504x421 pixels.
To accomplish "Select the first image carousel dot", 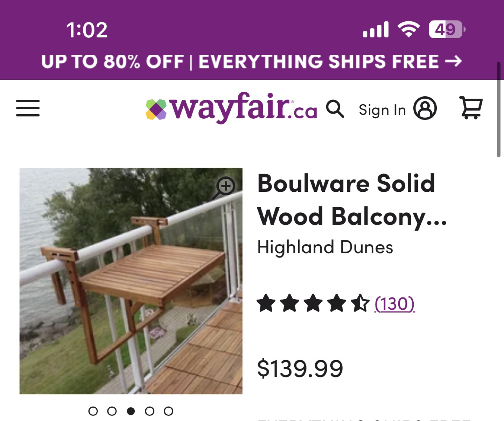I will click(93, 411).
